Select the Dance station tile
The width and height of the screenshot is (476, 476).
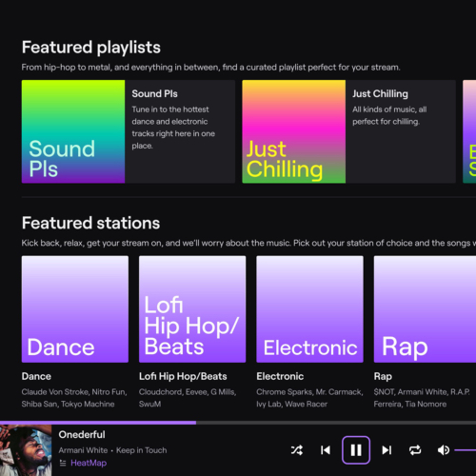pyautogui.click(x=75, y=309)
